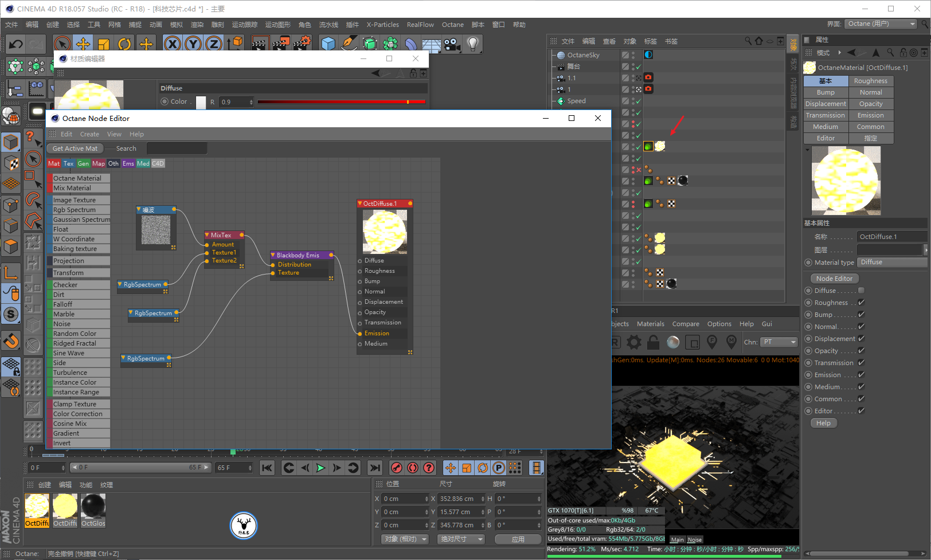Toggle the Roughness checkbox in basic properties

(x=861, y=303)
